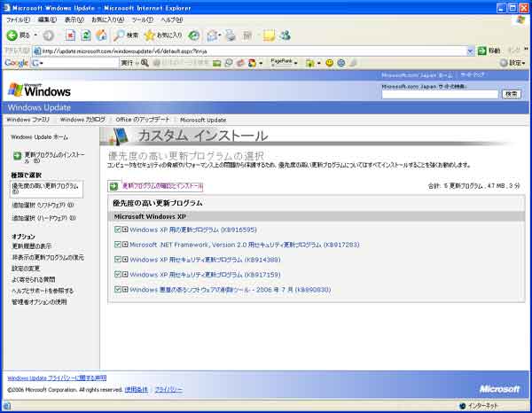Click the Edit page toolbar icon
This screenshot has width=532, height=413.
coord(247,35)
